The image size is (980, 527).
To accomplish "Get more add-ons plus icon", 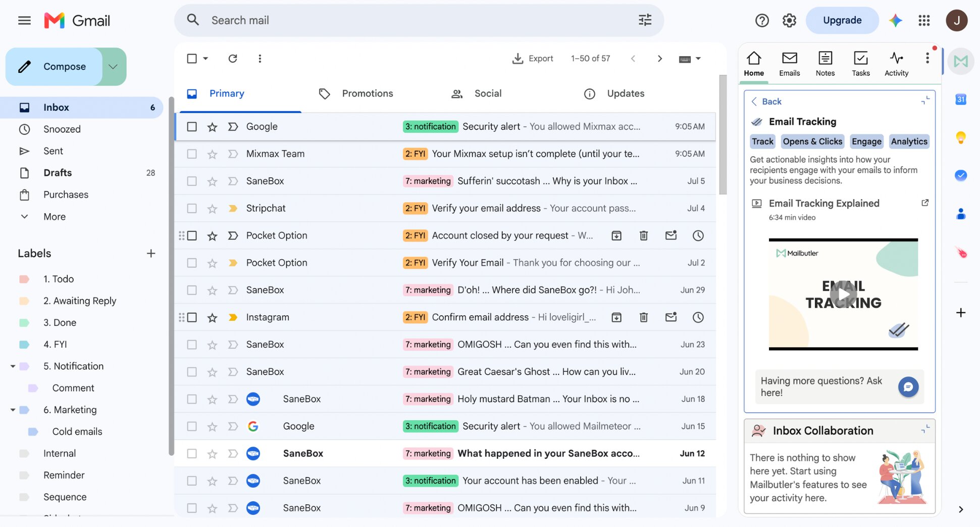I will (x=961, y=313).
